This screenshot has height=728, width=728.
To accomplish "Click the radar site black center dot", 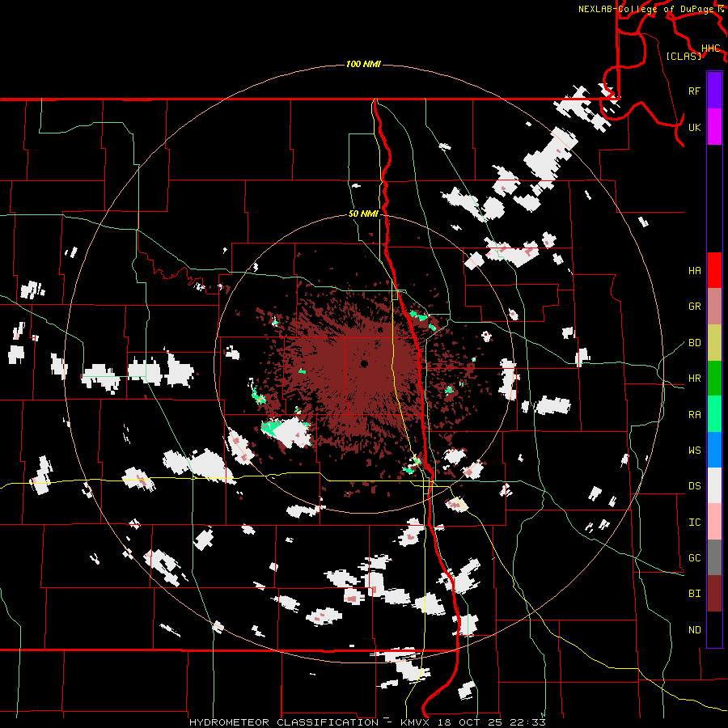I will click(364, 364).
